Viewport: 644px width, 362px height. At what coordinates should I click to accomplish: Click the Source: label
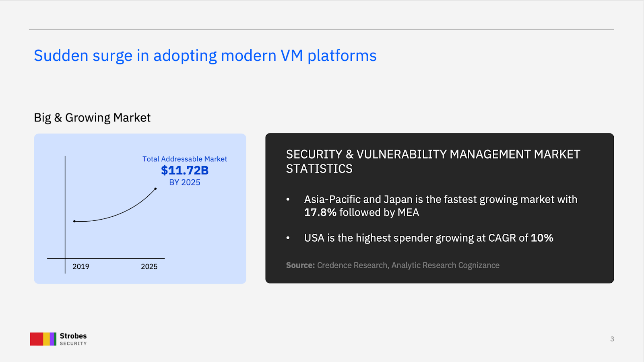pos(300,265)
